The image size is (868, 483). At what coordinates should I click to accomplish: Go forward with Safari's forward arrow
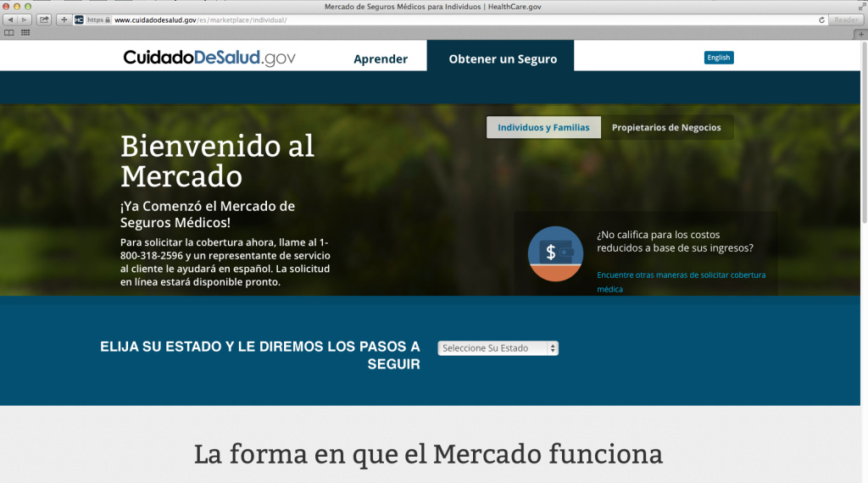coord(25,20)
